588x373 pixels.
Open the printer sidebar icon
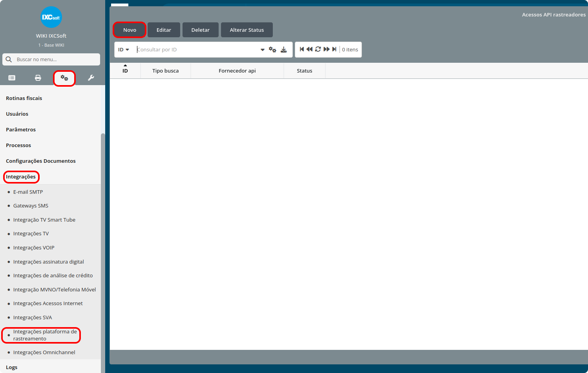click(38, 78)
